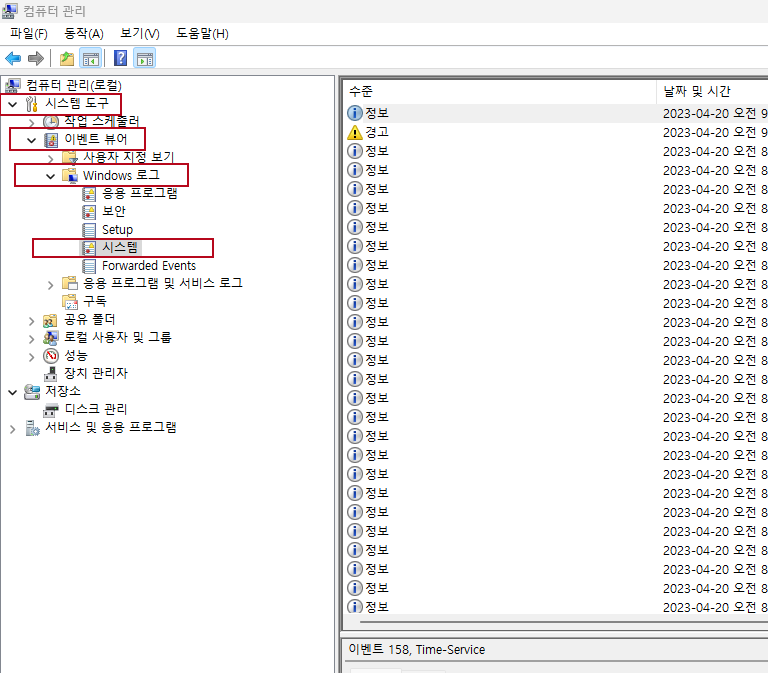Click the Back arrow toolbar icon
Viewport: 768px width, 673px height.
click(x=13, y=59)
